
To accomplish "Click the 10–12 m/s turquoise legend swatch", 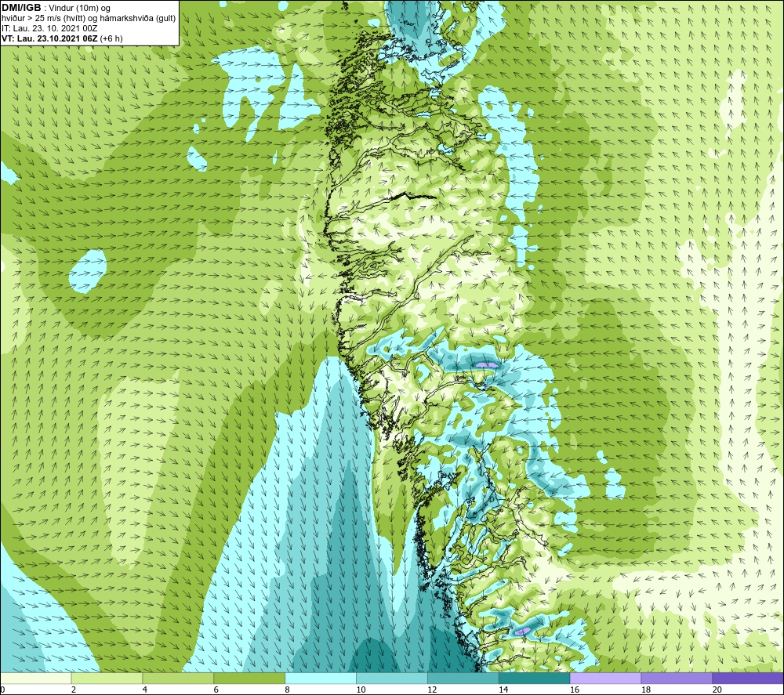I will coord(391,679).
